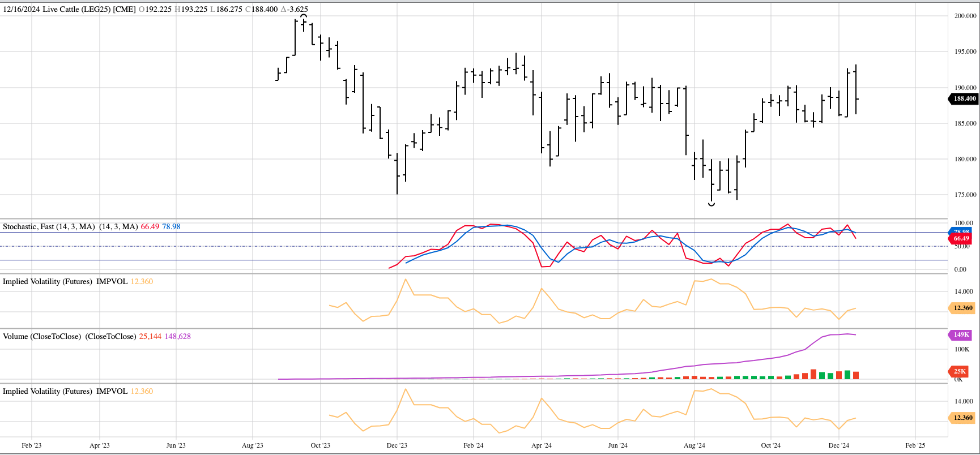
Task: Select the black 188.400 last price tag
Action: [x=964, y=98]
